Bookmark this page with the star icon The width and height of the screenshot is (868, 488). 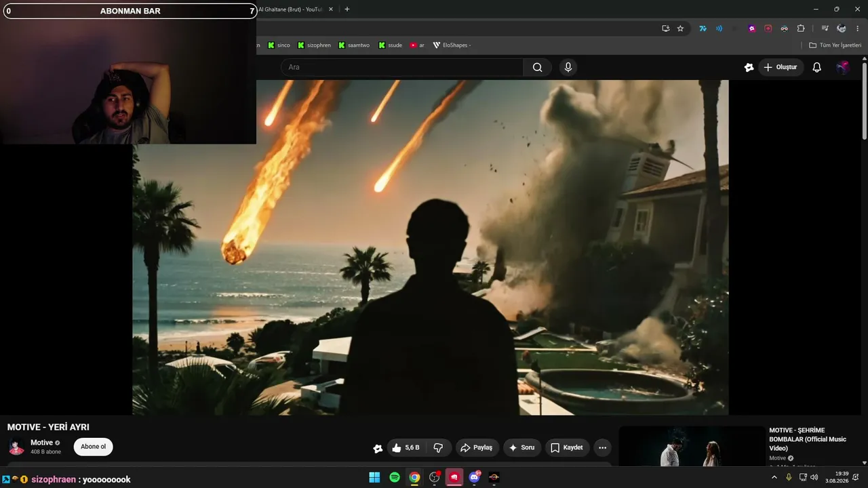[x=680, y=28]
